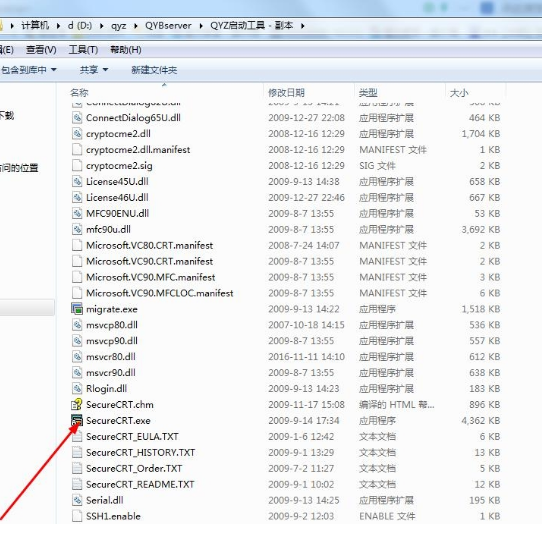
Task: Navigate to qyz in address bar
Action: pyautogui.click(x=118, y=26)
